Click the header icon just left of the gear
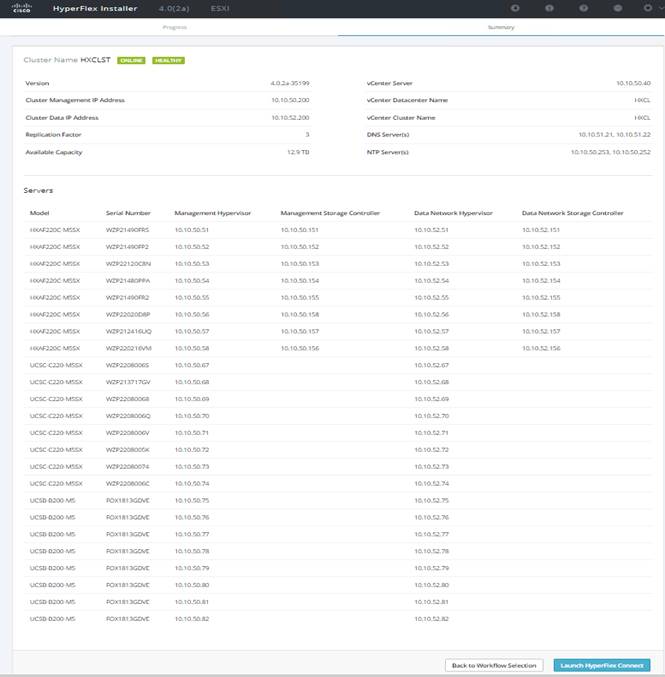Image resolution: width=665 pixels, height=677 pixels. (618, 8)
